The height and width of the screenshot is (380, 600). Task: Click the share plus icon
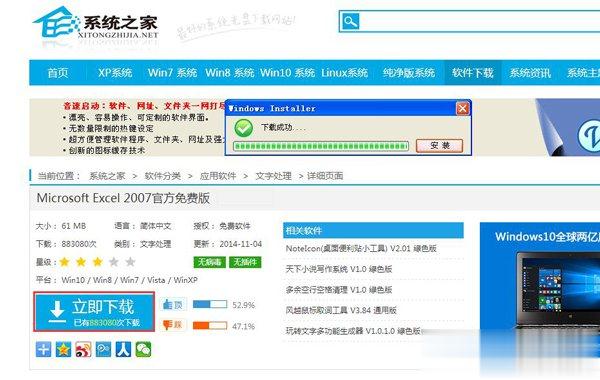[x=43, y=349]
